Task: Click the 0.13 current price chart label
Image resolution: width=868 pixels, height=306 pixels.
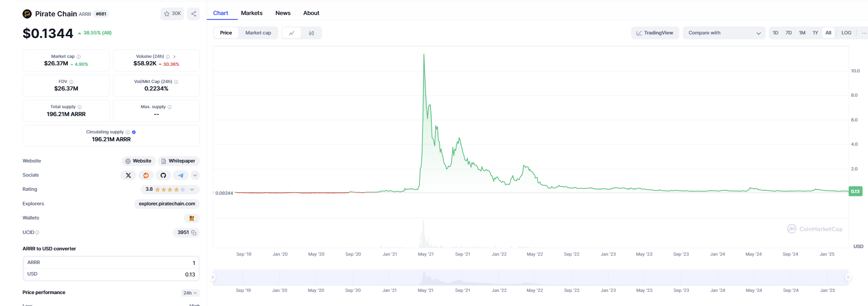Action: point(855,192)
